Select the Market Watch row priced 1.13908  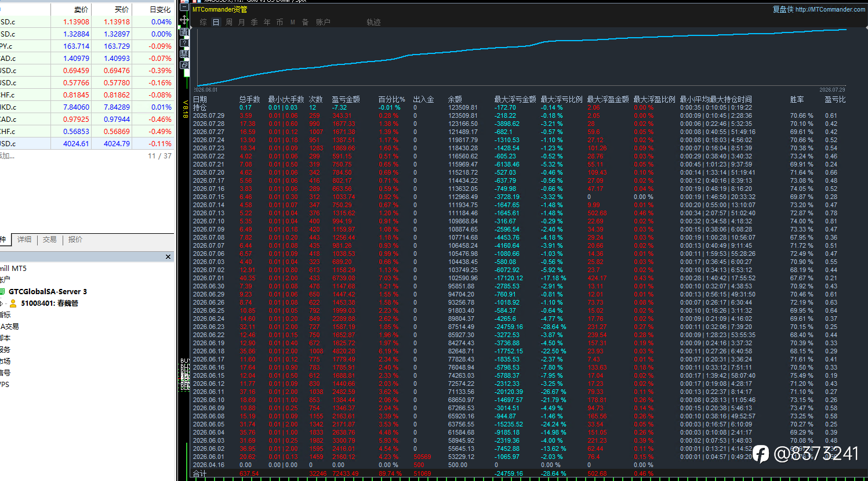pos(87,21)
